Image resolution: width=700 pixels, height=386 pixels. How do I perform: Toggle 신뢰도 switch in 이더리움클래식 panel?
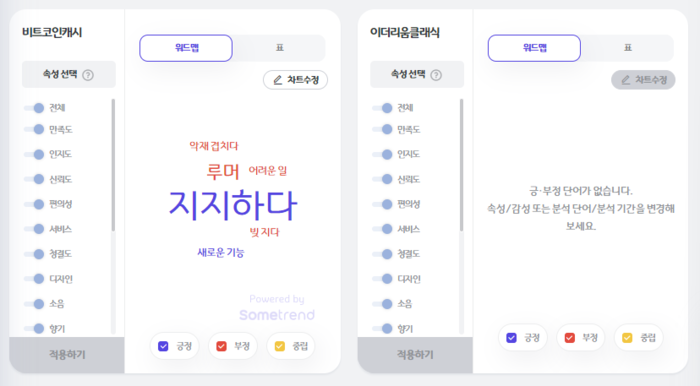click(383, 179)
